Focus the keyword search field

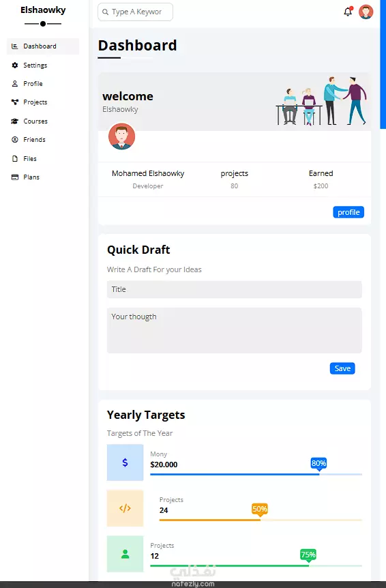point(135,12)
